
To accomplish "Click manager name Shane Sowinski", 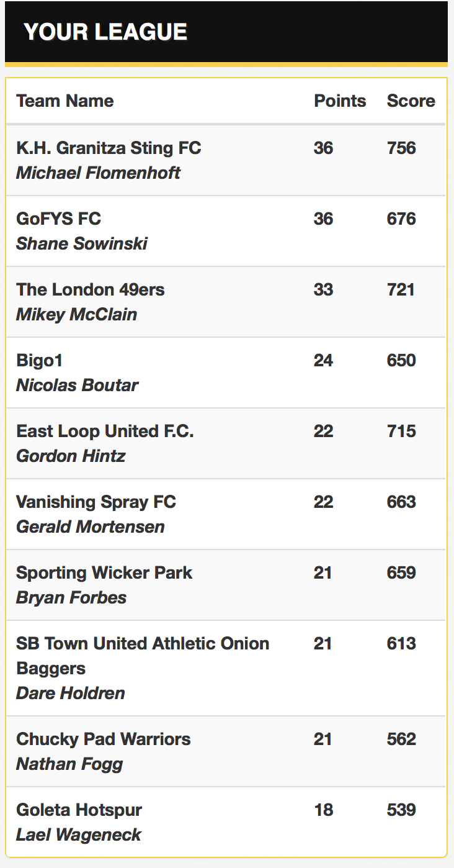I will (x=82, y=243).
